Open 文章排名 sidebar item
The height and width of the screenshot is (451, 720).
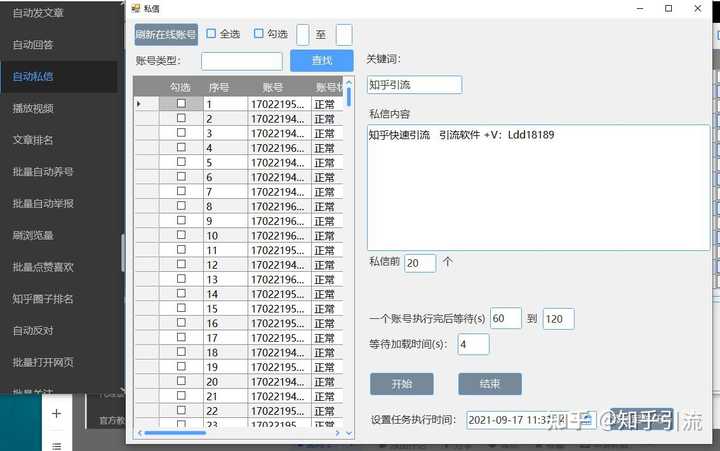tap(33, 140)
